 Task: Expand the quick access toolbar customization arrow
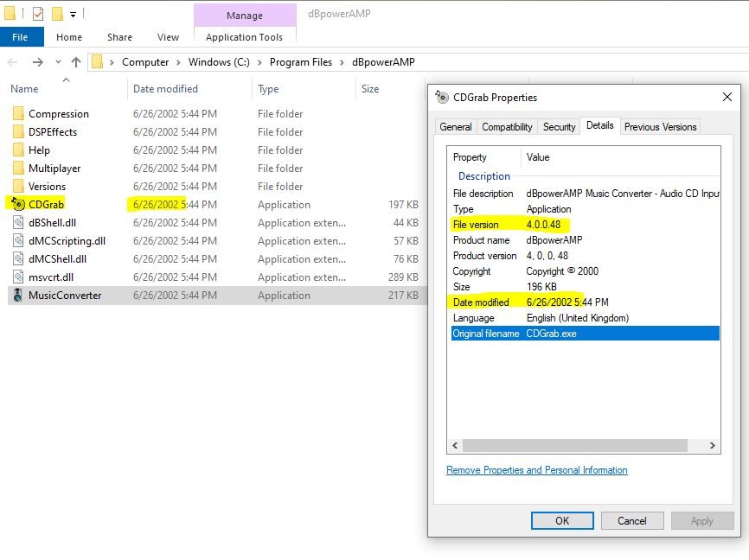click(x=73, y=13)
